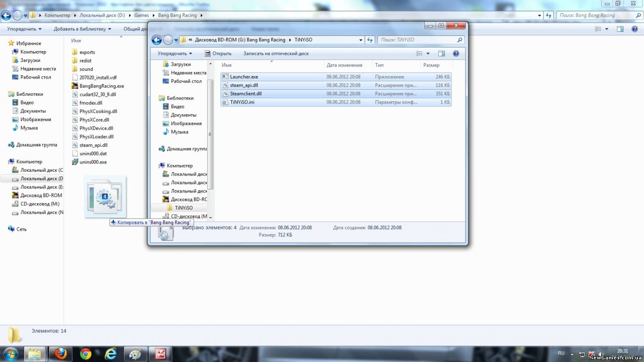Click Компьютер in TiNYiSO window tree
The image size is (644, 362).
point(176,166)
